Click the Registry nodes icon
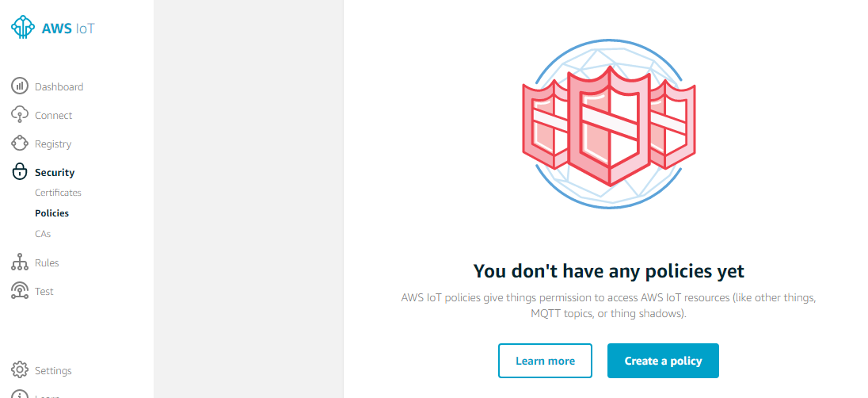Viewport: 868px width, 398px height. (21, 144)
